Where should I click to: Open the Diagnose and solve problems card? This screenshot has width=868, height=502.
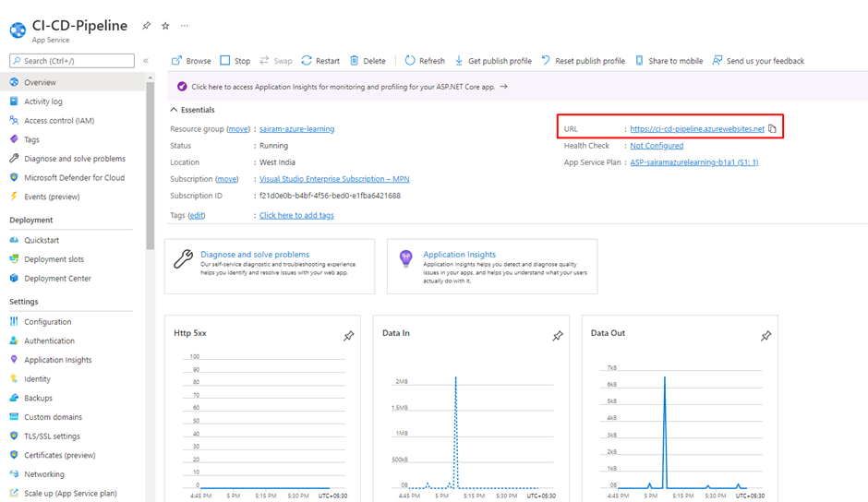(x=270, y=266)
